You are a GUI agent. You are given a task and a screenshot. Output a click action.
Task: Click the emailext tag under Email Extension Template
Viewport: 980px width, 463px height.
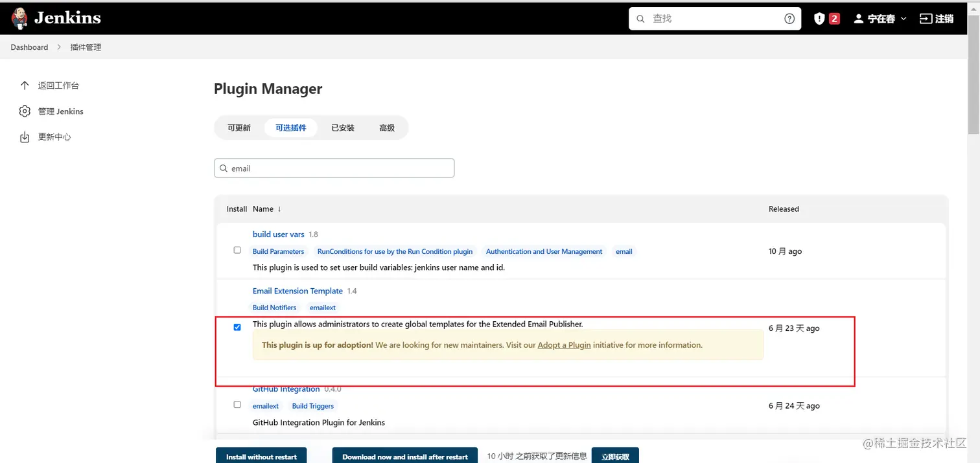[x=323, y=308]
